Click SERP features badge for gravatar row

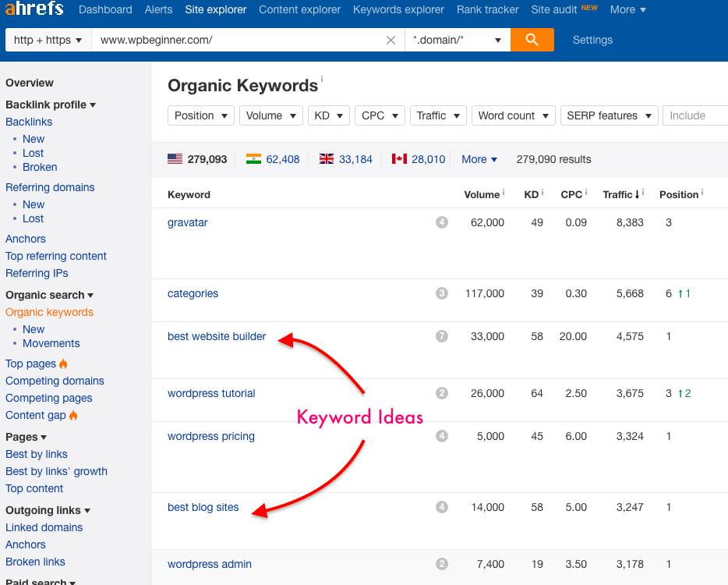[x=442, y=222]
